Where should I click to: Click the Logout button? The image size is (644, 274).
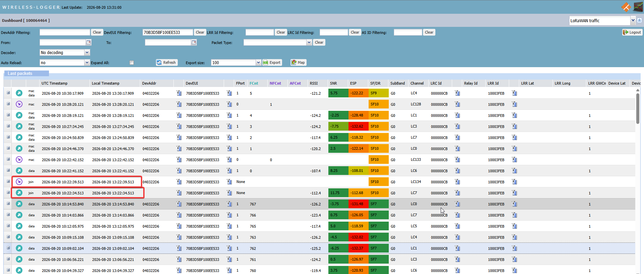point(632,32)
